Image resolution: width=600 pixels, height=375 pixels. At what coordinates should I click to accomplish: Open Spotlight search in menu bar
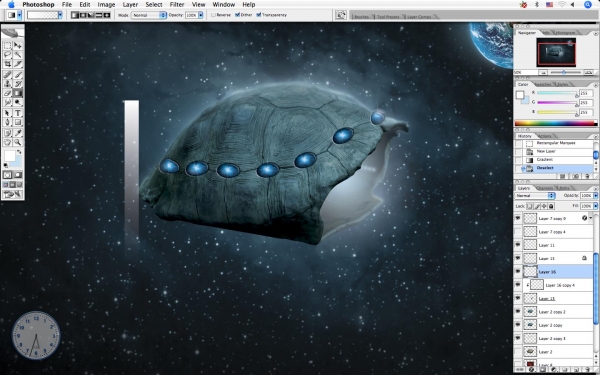[x=588, y=5]
